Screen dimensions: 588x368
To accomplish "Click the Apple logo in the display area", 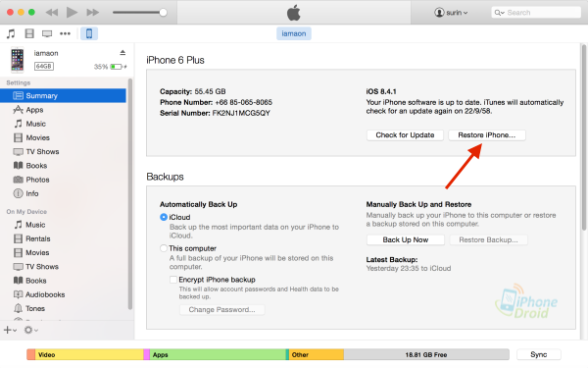I will click(294, 13).
